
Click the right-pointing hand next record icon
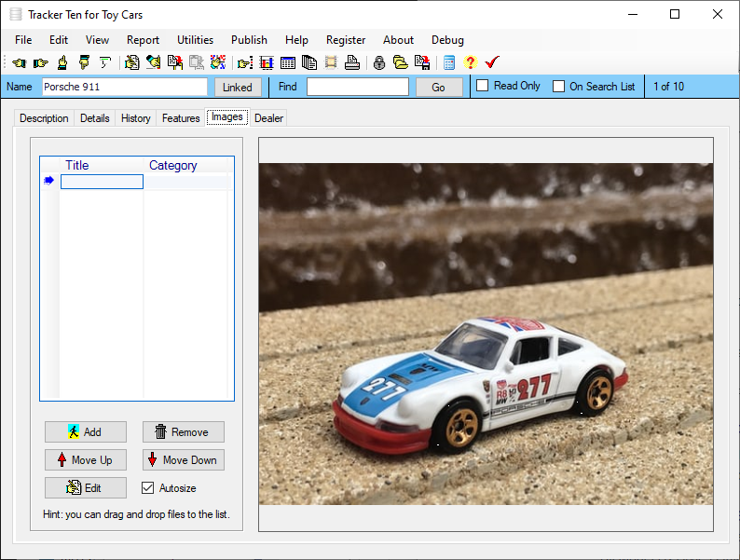(x=40, y=63)
